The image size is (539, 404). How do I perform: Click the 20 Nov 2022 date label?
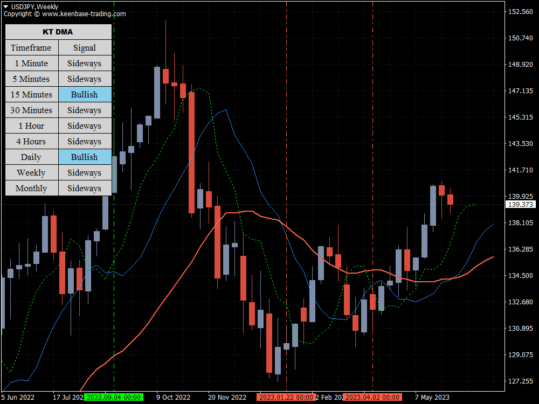point(227,397)
